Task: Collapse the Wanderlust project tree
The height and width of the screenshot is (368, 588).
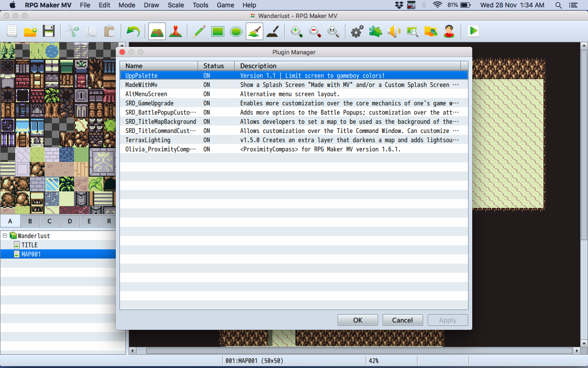Action: [5, 236]
